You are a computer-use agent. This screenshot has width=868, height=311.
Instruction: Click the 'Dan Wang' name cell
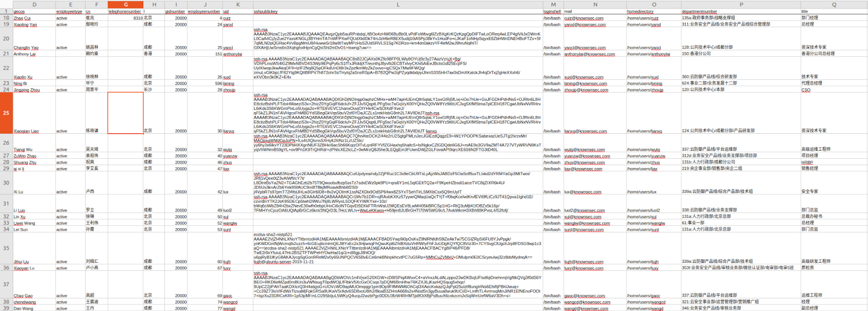23,308
